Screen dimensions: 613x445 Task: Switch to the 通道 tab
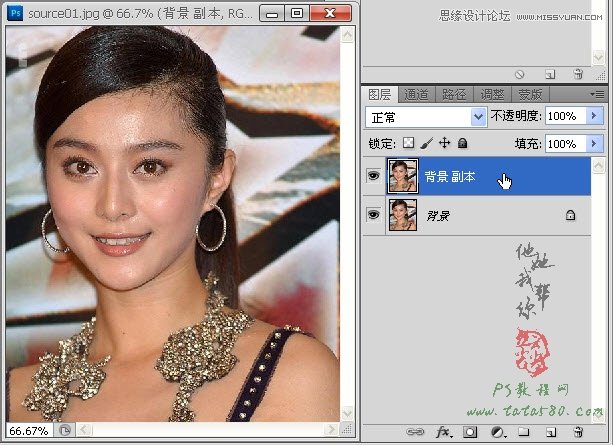tap(416, 95)
